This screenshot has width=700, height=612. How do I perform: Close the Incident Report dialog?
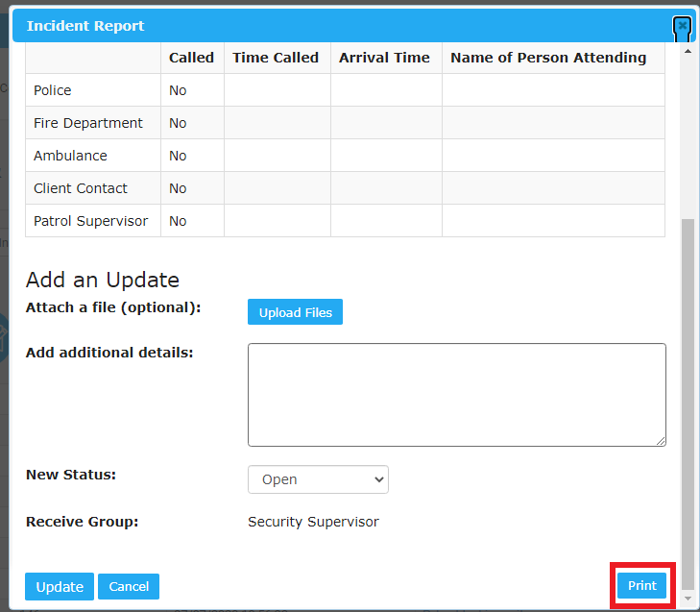682,26
